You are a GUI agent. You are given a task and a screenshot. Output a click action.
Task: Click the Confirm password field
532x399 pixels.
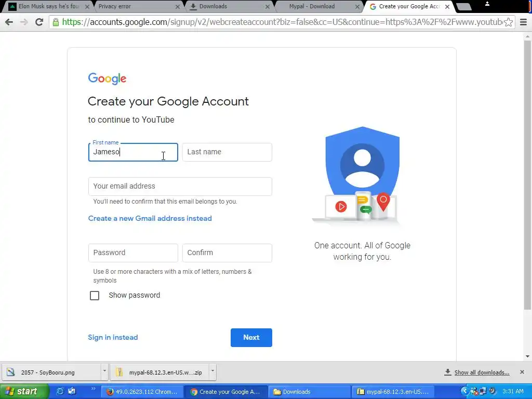tap(227, 253)
